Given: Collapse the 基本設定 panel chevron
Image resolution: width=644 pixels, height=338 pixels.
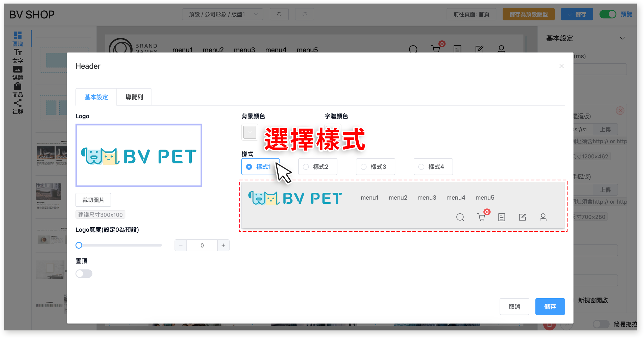Looking at the screenshot, I should tap(622, 38).
